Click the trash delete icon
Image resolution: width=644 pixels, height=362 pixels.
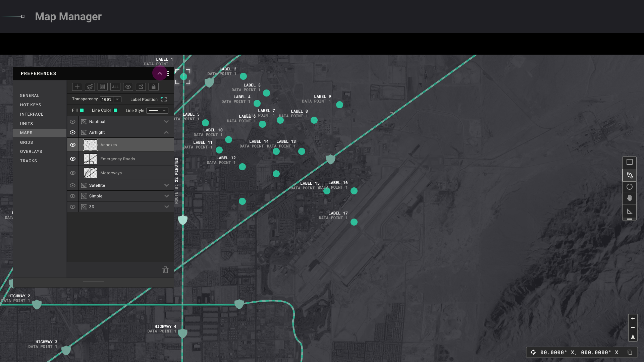[x=165, y=270]
